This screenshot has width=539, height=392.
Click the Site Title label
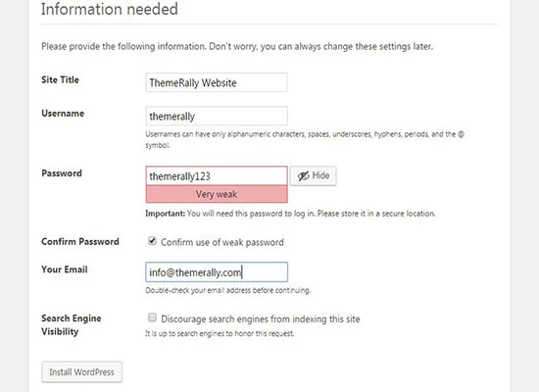pos(60,79)
